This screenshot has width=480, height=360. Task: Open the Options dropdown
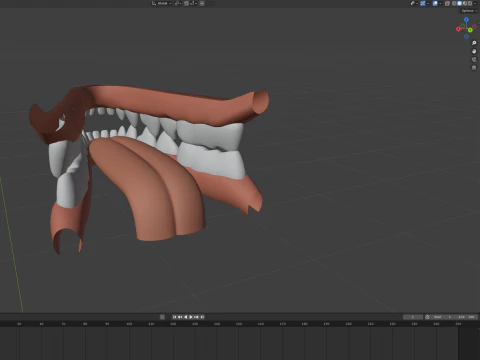coord(470,11)
